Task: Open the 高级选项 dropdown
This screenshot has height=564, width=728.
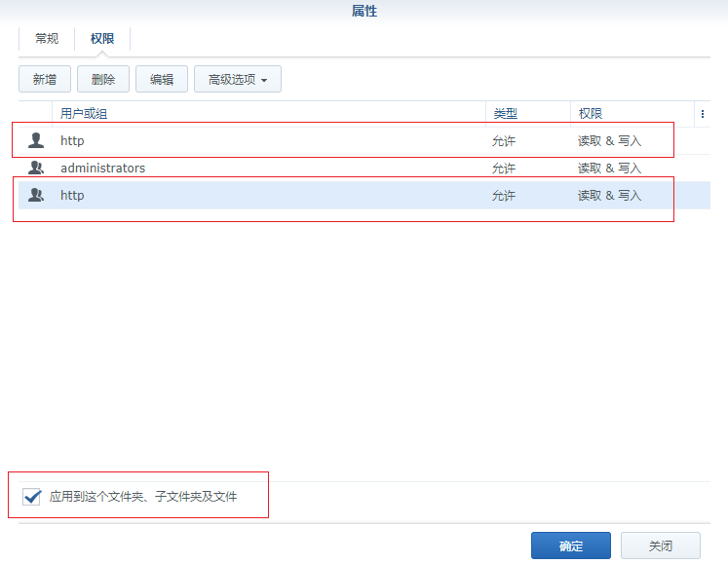Action: pos(238,80)
